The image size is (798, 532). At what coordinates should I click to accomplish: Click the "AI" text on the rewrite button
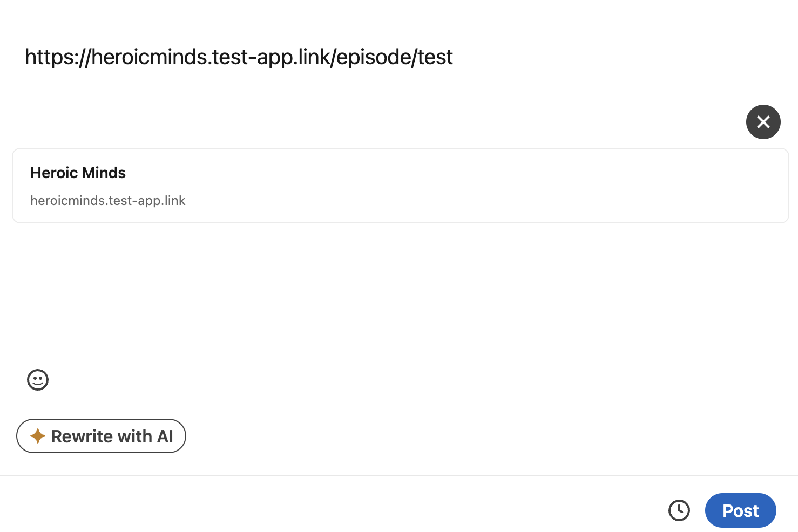(165, 436)
